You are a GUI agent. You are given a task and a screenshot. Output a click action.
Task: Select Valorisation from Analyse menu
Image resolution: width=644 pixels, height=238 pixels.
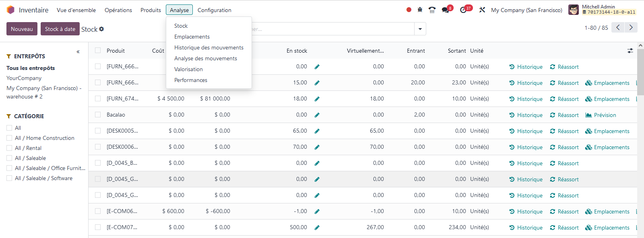188,69
